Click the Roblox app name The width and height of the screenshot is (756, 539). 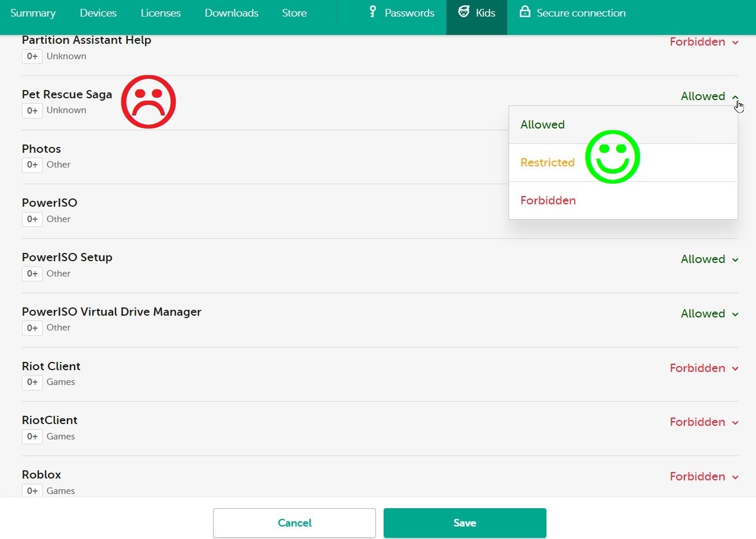pos(41,475)
